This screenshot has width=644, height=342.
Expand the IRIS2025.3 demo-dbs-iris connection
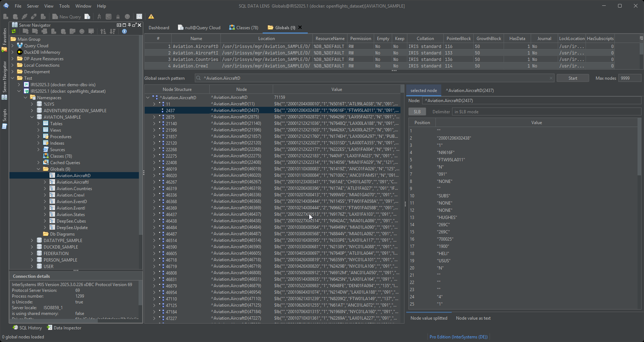point(19,85)
